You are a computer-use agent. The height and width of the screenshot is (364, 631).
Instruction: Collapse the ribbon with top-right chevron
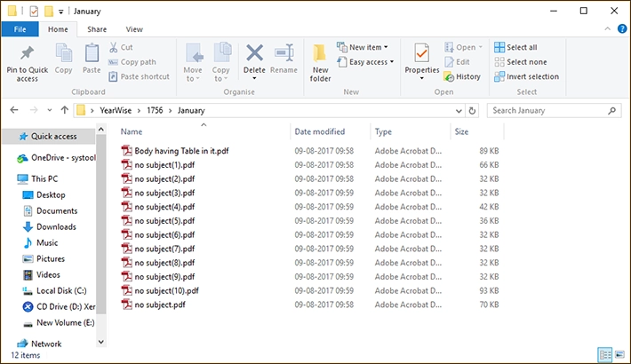(x=607, y=29)
